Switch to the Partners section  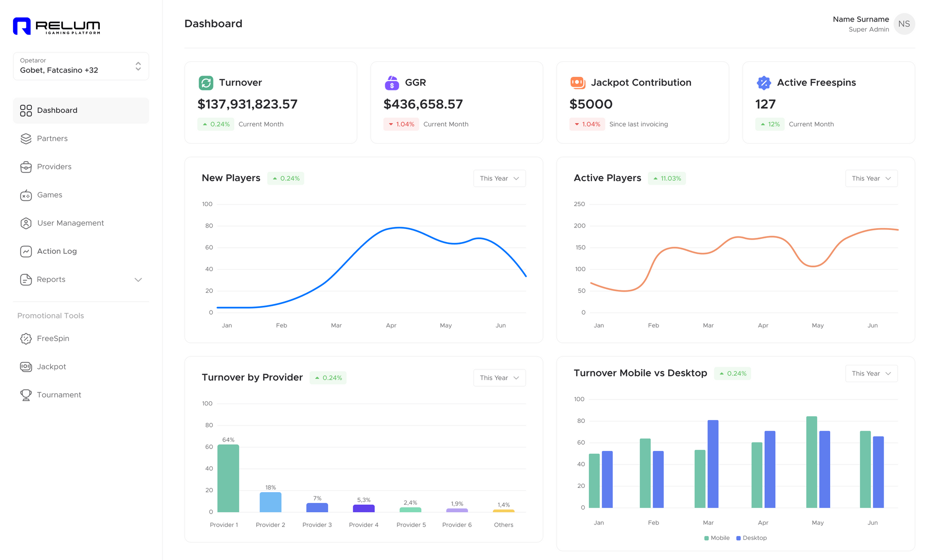coord(52,139)
